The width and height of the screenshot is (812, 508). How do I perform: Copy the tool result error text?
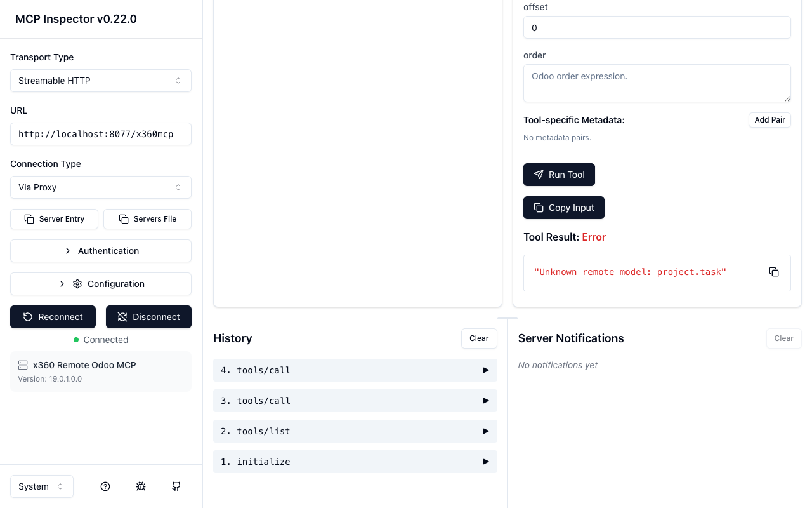click(774, 272)
